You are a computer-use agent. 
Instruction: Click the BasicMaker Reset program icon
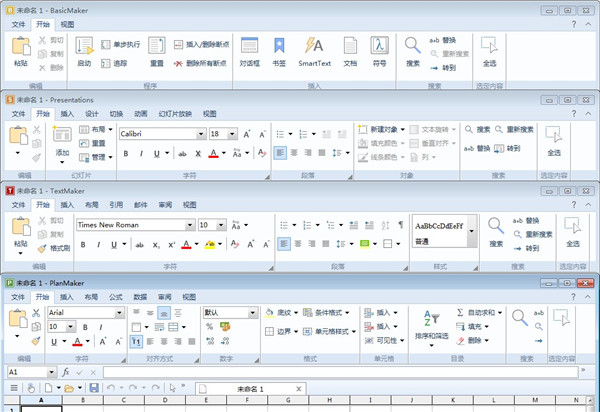click(x=157, y=47)
